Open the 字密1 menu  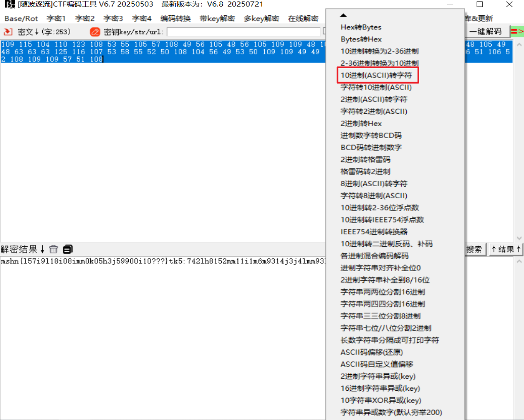click(x=56, y=18)
